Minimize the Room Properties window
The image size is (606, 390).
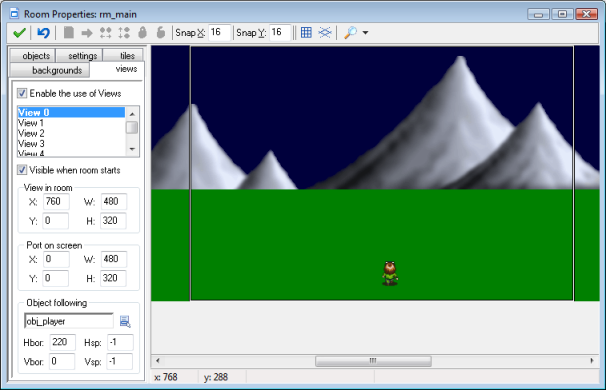point(538,14)
